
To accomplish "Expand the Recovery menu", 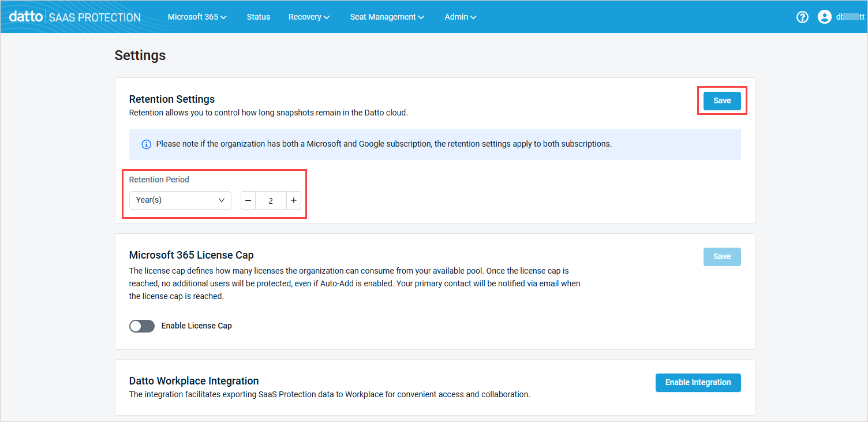I will pyautogui.click(x=309, y=17).
